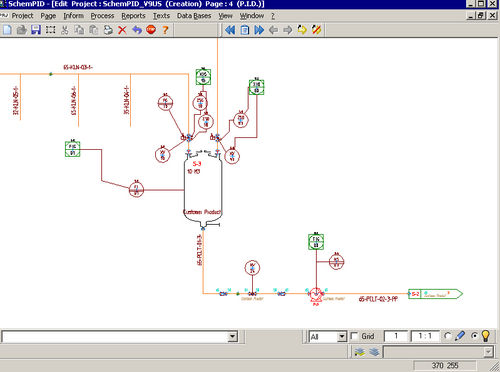
Task: Delete using the red X toolbar icon
Action: pyautogui.click(x=122, y=30)
